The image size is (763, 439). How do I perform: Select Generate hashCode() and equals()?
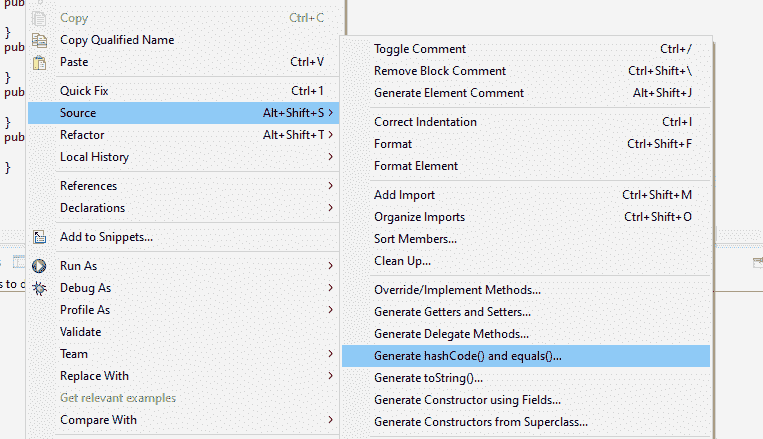[468, 356]
